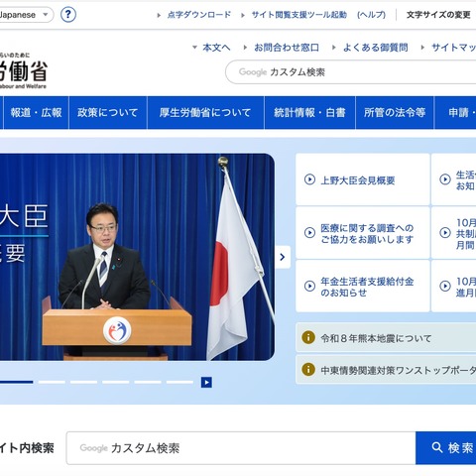Select the second carousel slide indicator
Image resolution: width=476 pixels, height=476 pixels.
(52, 382)
